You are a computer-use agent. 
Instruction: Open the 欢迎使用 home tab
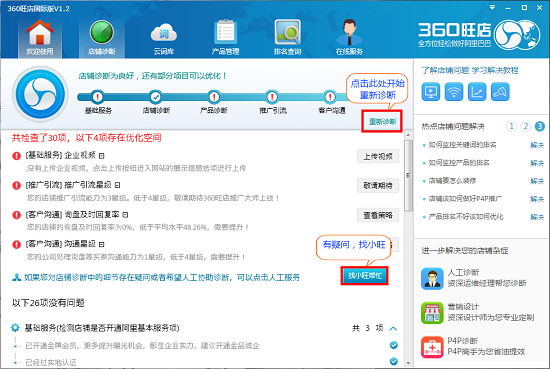40,38
